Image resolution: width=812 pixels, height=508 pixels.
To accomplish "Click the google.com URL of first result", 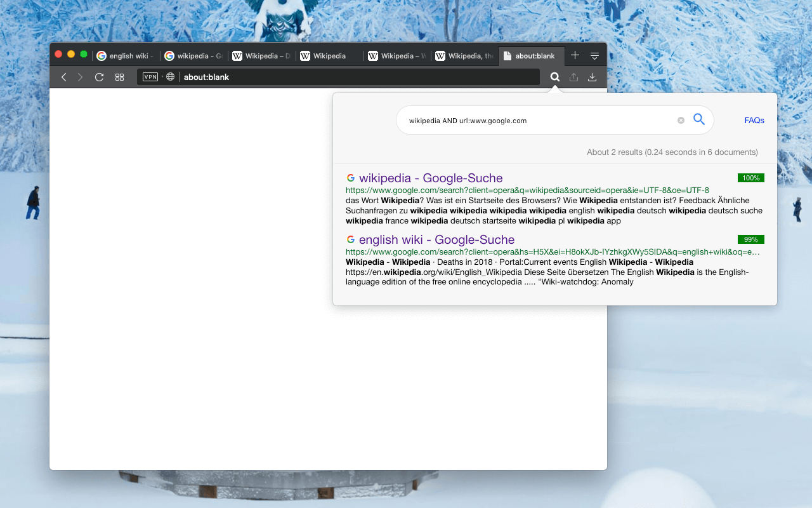I will click(x=527, y=190).
